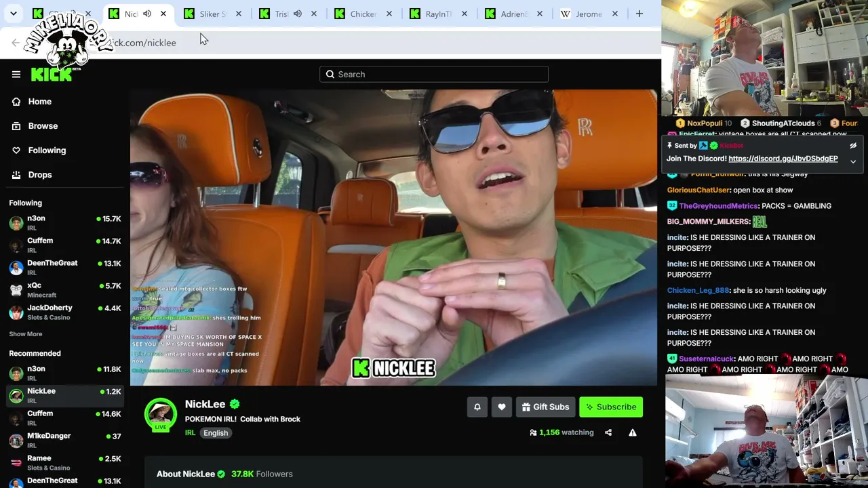Expand the Following list with Show more
The image size is (868, 488).
(26, 334)
